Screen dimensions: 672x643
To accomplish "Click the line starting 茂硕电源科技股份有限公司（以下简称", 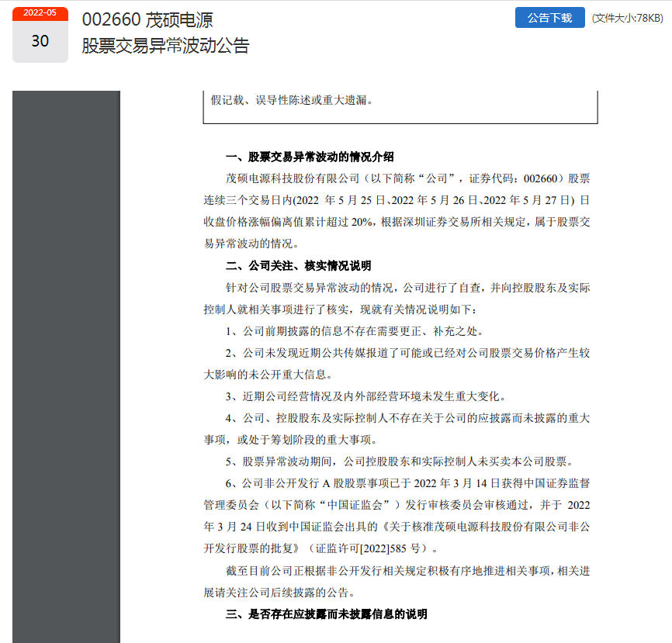I will click(408, 178).
